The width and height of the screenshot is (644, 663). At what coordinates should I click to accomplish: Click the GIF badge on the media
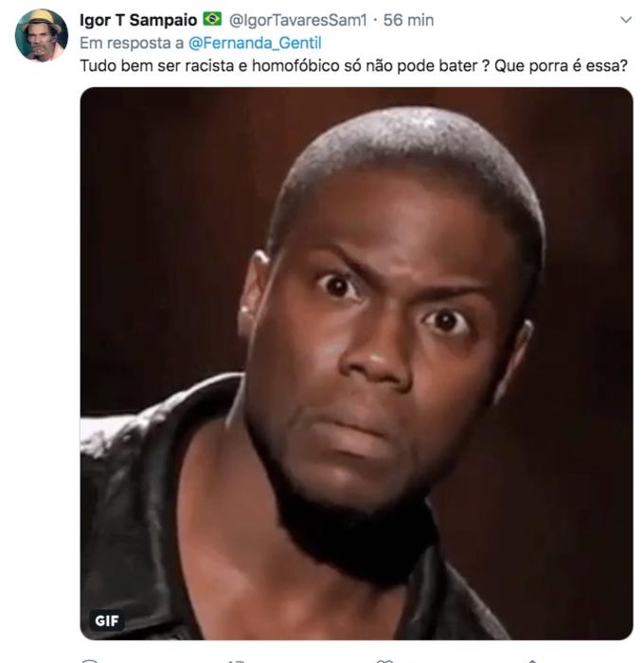coord(107,620)
